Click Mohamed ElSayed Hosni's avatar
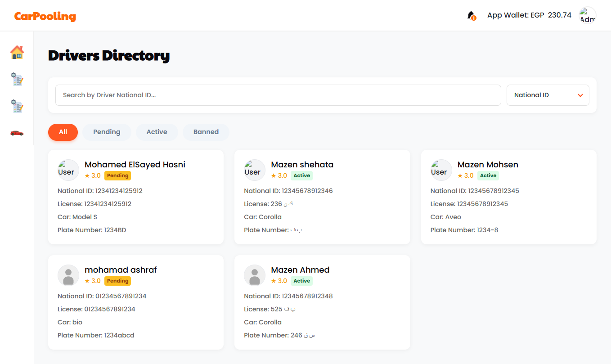This screenshot has height=364, width=611. pos(68,170)
